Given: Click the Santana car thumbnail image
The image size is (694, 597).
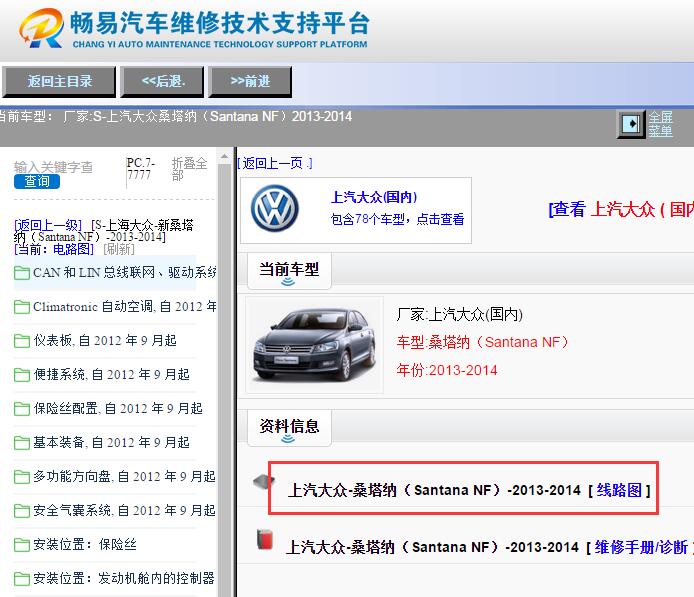Looking at the screenshot, I should point(314,345).
